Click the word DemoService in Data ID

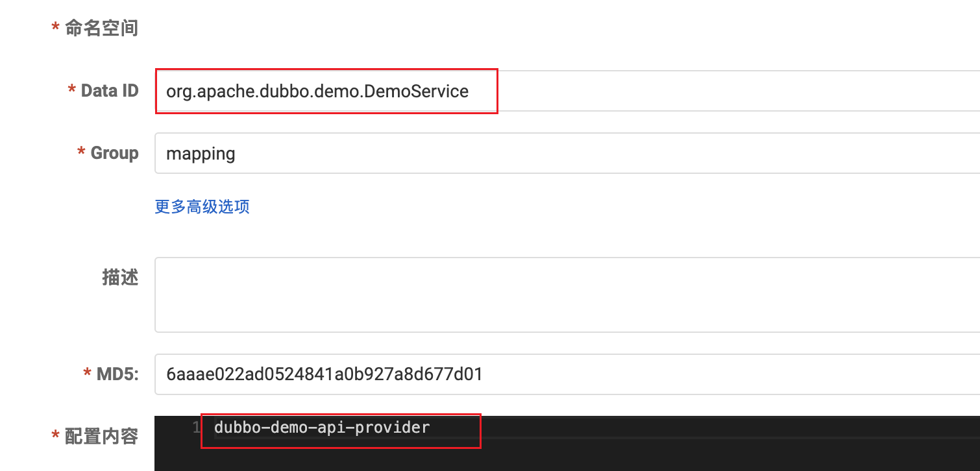point(417,91)
